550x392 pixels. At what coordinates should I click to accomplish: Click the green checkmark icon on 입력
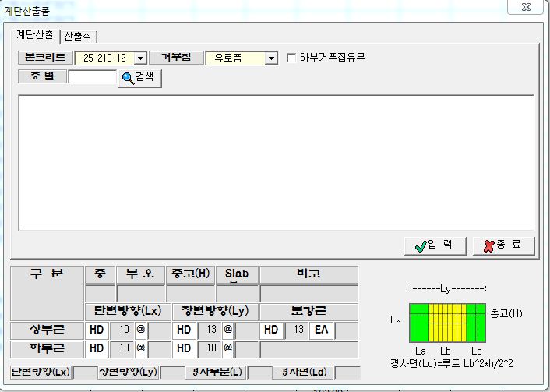[x=421, y=246]
